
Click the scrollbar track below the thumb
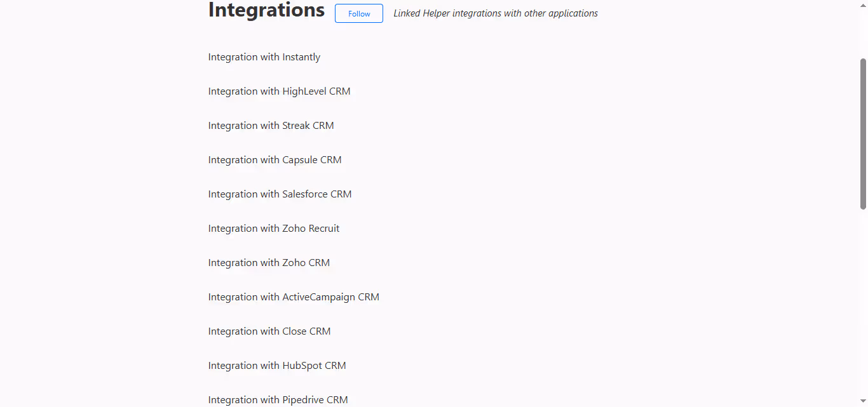click(863, 298)
